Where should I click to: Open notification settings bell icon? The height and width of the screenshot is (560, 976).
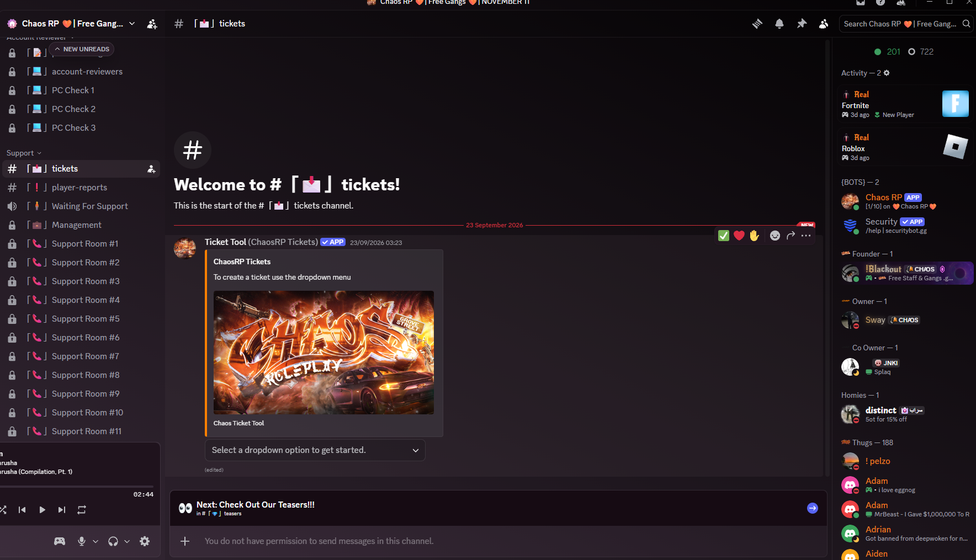pos(779,24)
